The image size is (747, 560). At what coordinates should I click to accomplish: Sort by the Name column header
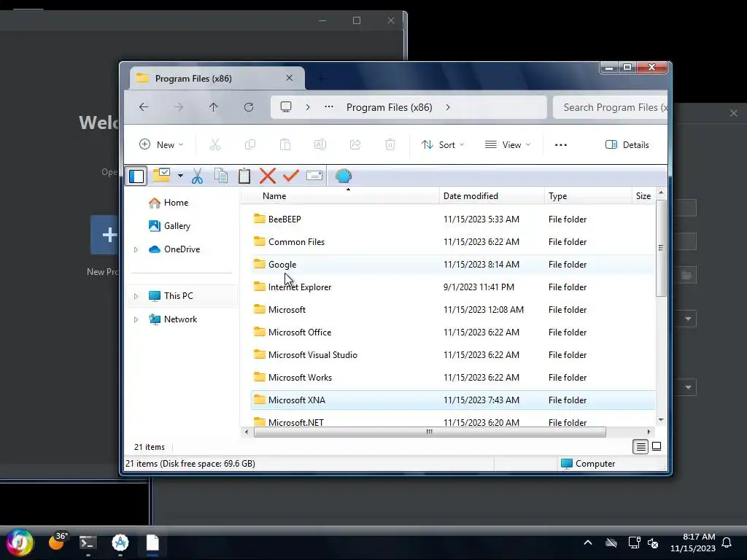click(x=340, y=195)
